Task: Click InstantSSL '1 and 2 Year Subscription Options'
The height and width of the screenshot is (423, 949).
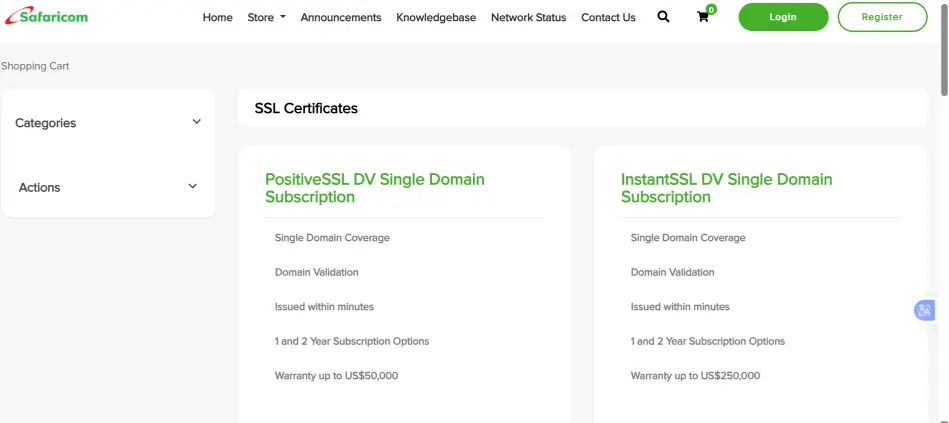Action: (708, 341)
